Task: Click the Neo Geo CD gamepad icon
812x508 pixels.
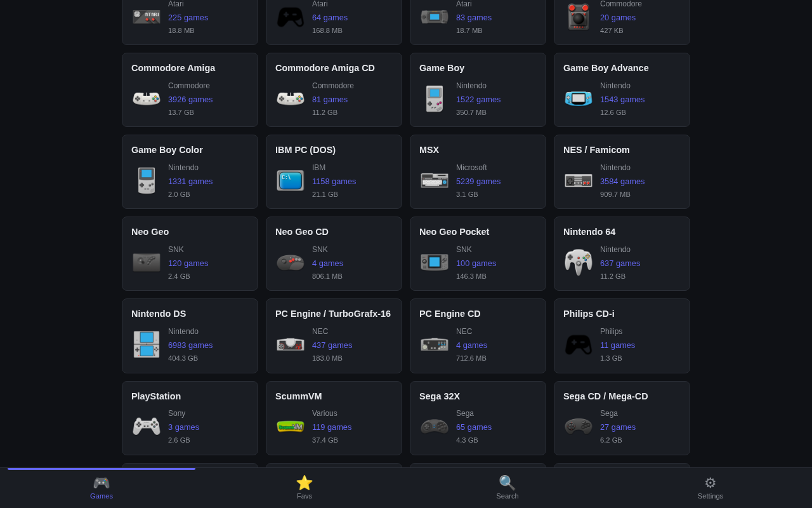Action: (x=291, y=262)
